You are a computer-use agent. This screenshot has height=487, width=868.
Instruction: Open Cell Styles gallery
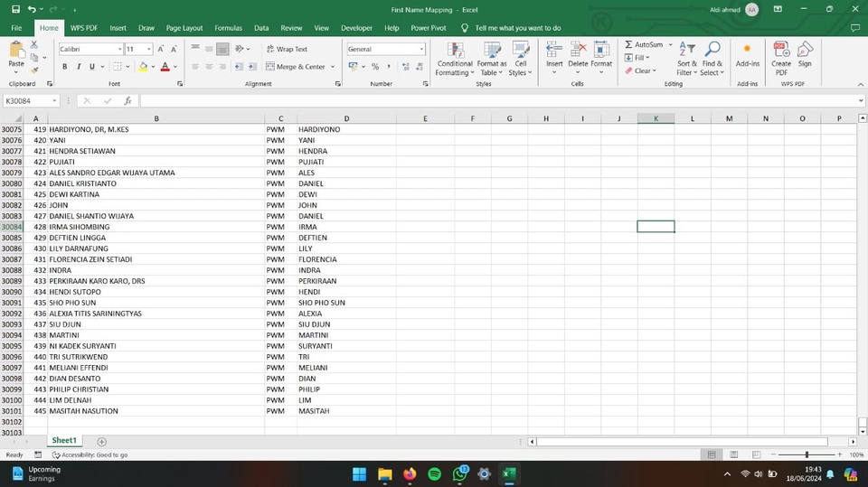tap(520, 60)
